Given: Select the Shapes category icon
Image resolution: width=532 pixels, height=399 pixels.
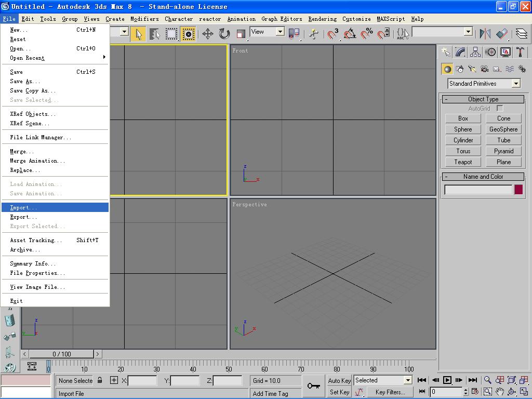Looking at the screenshot, I should click(460, 69).
